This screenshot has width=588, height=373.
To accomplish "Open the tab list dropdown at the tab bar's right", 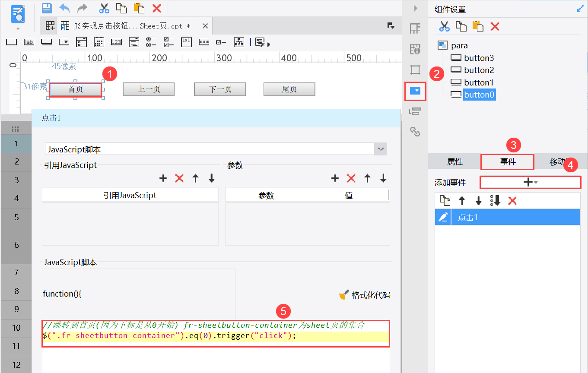I will point(391,26).
